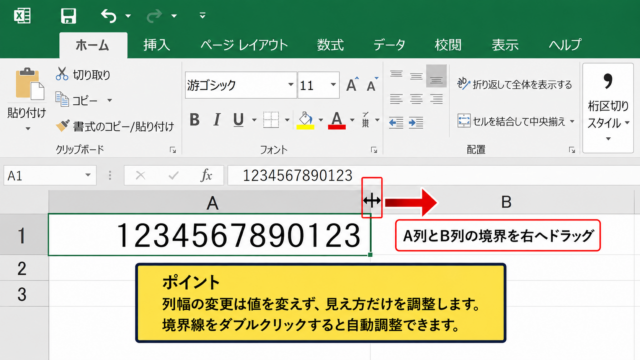The height and width of the screenshot is (360, 640).
Task: Click 桁区切りスタイル comma style button
Action: pyautogui.click(x=608, y=108)
